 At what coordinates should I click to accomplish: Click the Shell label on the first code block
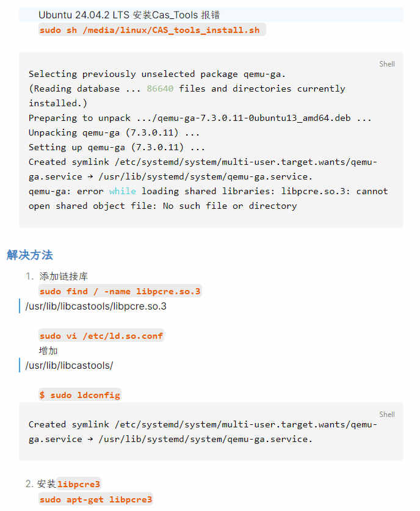coord(387,63)
